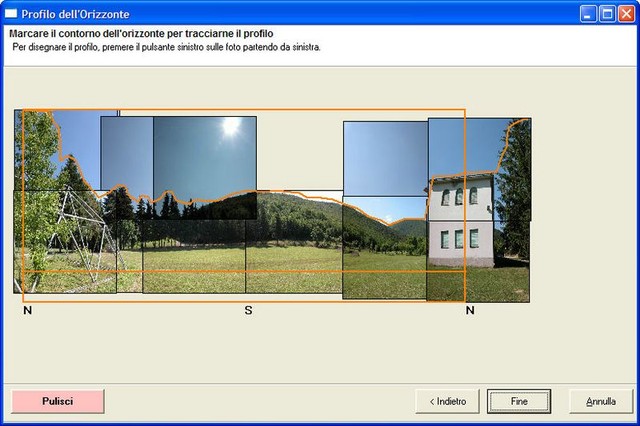This screenshot has height=426, width=640.
Task: Click the sun in the panorama photo
Action: [x=231, y=126]
